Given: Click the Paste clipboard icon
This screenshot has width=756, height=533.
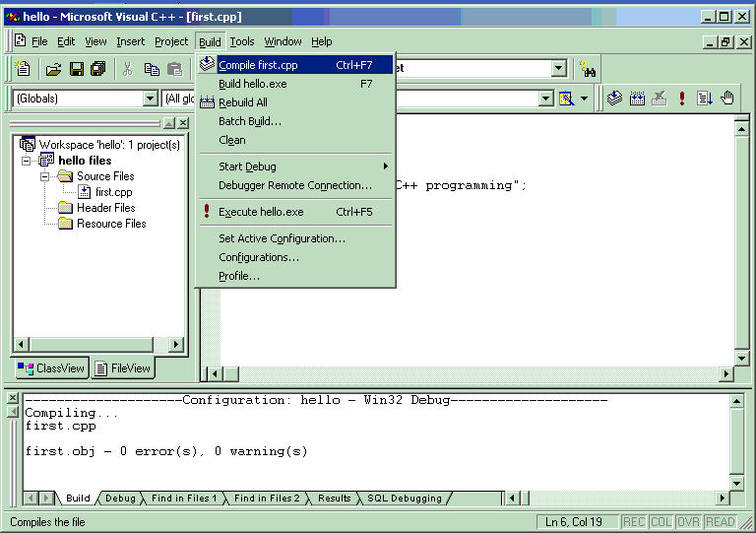Looking at the screenshot, I should pyautogui.click(x=174, y=70).
